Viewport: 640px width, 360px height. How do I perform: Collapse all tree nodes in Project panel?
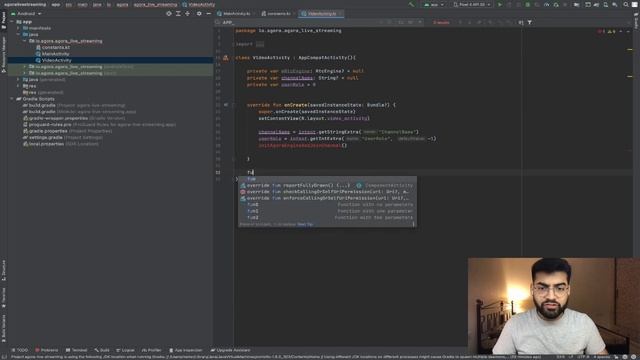coord(187,13)
